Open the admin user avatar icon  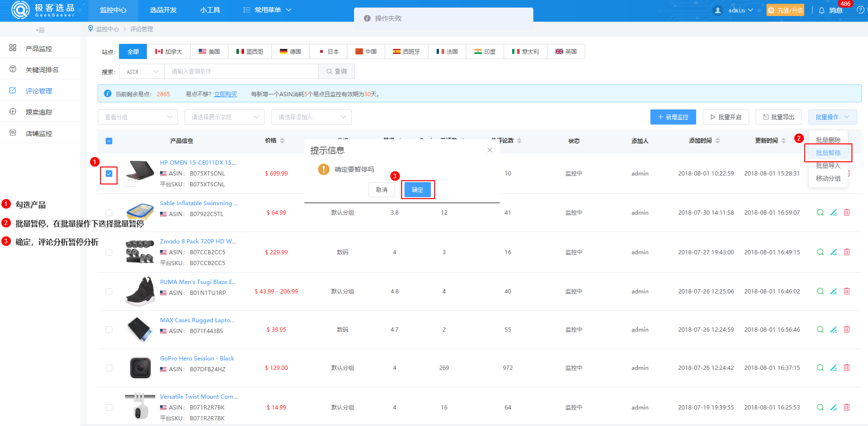point(718,10)
